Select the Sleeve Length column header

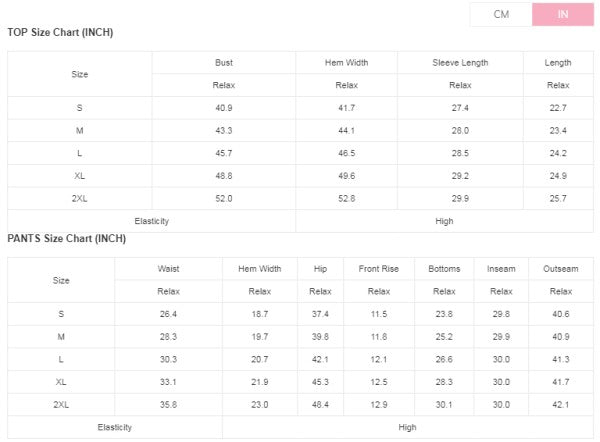(460, 63)
